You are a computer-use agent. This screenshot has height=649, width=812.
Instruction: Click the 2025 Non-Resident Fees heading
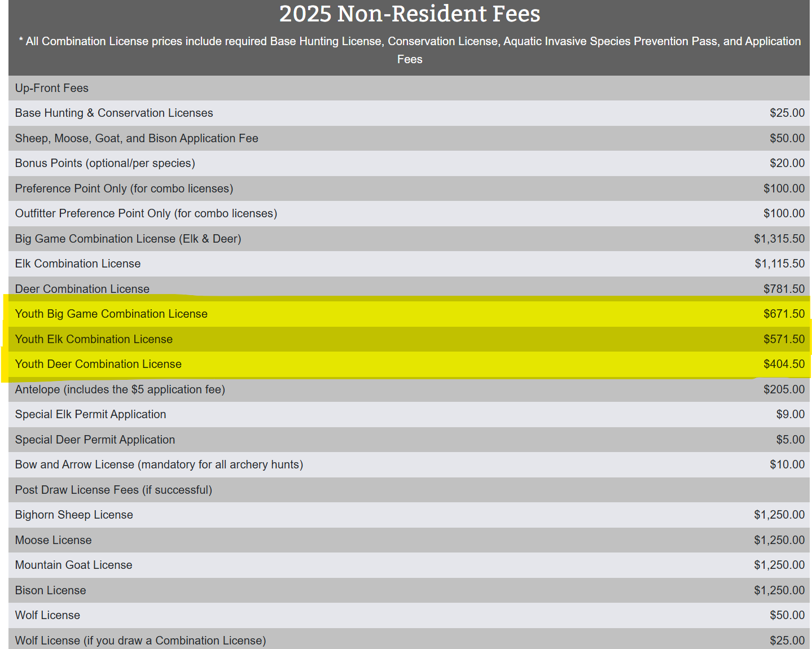410,14
